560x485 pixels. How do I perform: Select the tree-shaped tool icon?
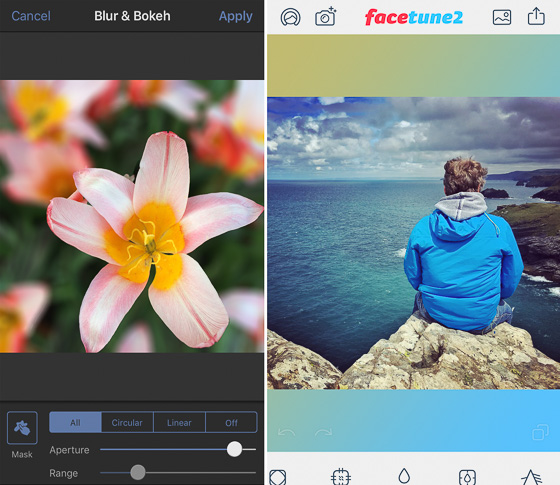(x=531, y=477)
